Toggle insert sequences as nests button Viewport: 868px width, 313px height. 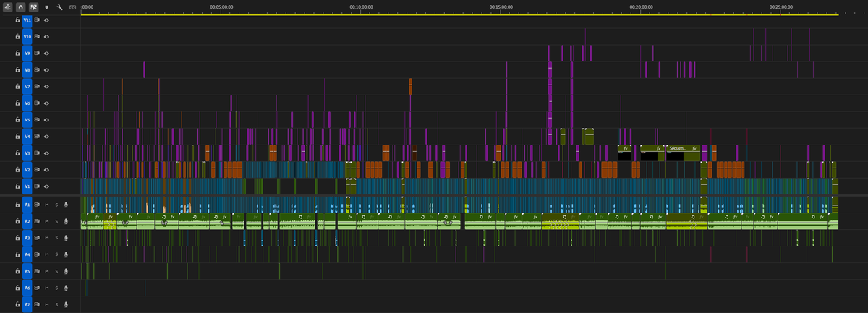[7, 7]
